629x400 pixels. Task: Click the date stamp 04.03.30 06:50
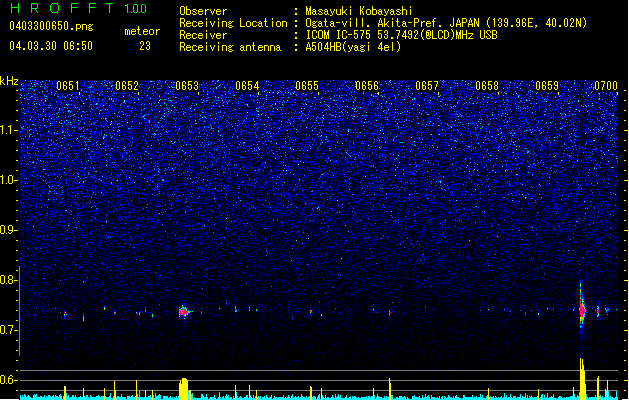[51, 46]
